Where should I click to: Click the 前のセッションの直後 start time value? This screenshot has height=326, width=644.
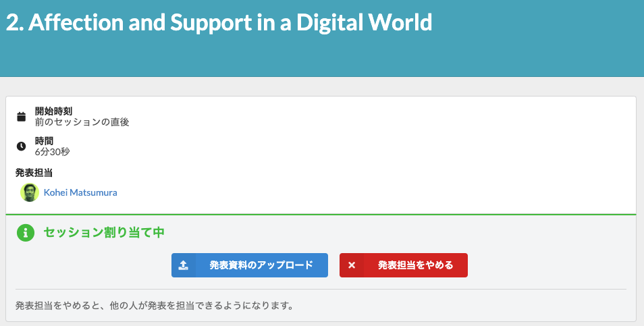[82, 122]
